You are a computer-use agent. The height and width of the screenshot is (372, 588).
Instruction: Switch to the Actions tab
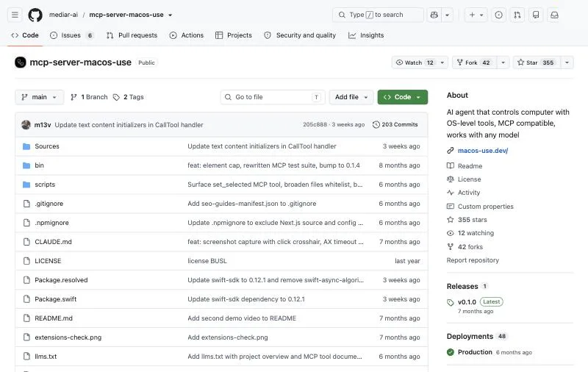187,35
